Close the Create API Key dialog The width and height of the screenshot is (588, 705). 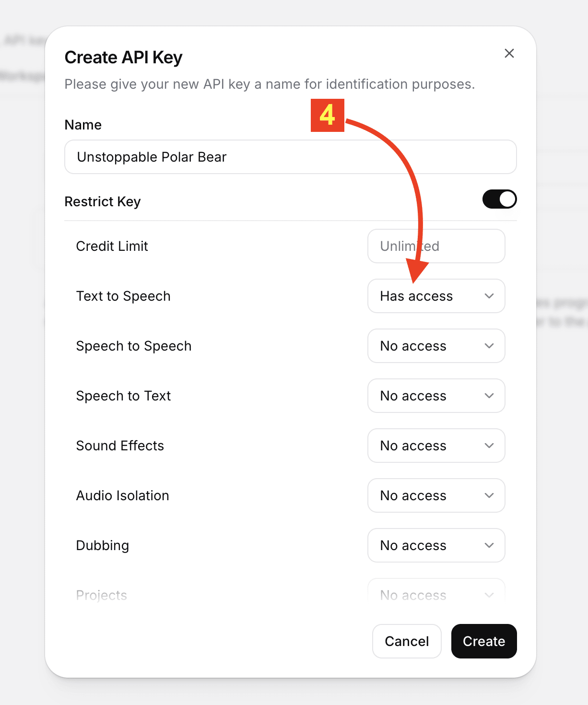(x=509, y=53)
